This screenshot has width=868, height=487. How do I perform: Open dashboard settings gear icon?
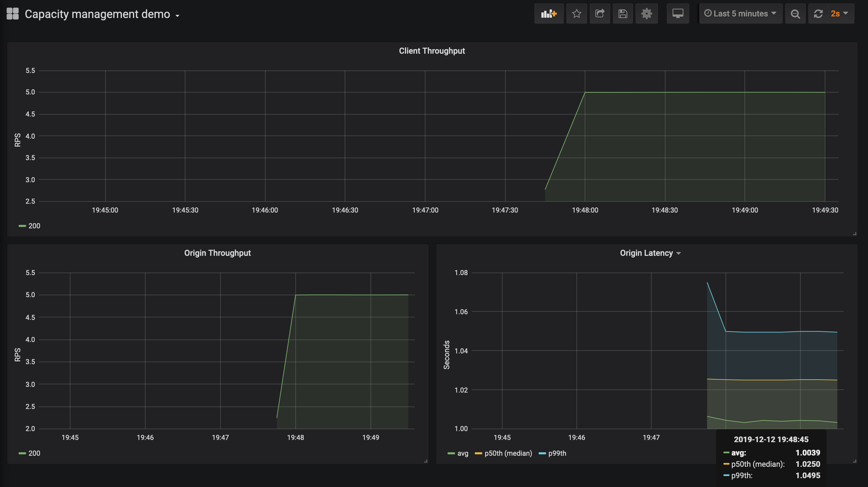click(x=646, y=14)
